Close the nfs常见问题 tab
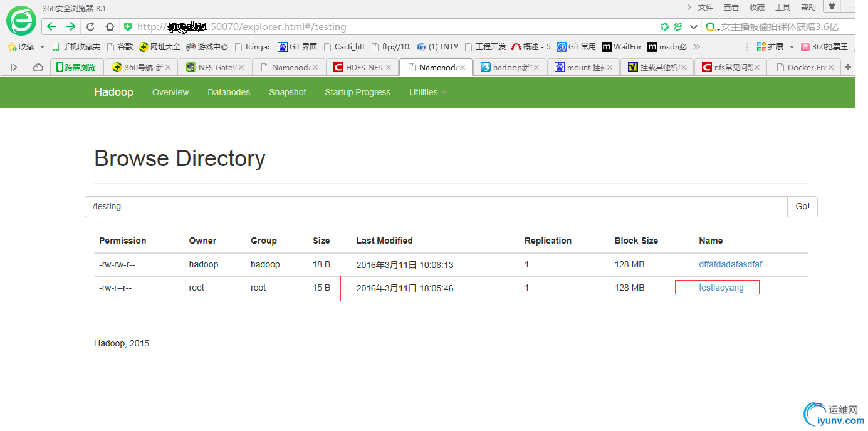The height and width of the screenshot is (431, 868). pyautogui.click(x=757, y=68)
